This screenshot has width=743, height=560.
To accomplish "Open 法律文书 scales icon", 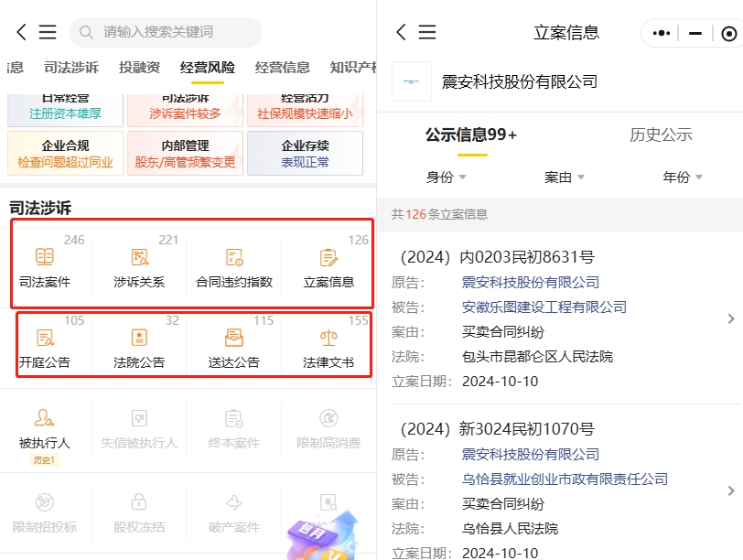I will point(328,338).
